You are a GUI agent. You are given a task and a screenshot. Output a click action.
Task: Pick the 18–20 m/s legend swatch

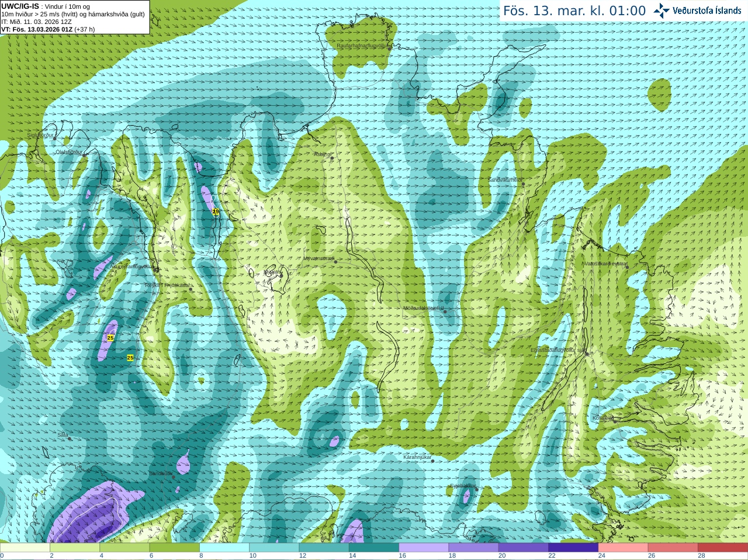tap(474, 548)
